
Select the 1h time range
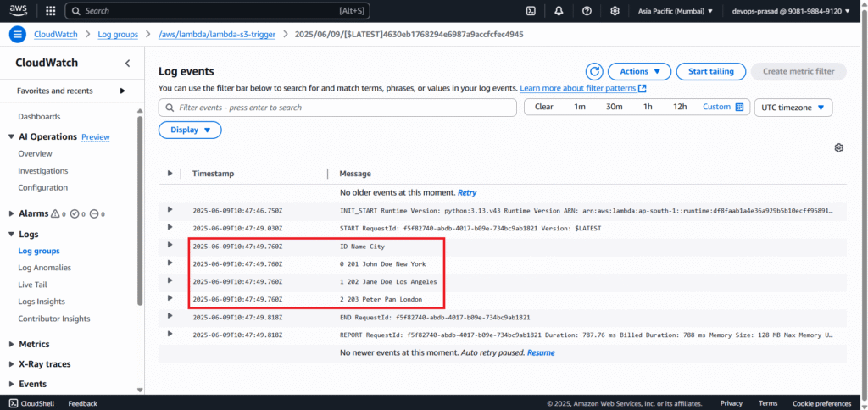pos(648,107)
